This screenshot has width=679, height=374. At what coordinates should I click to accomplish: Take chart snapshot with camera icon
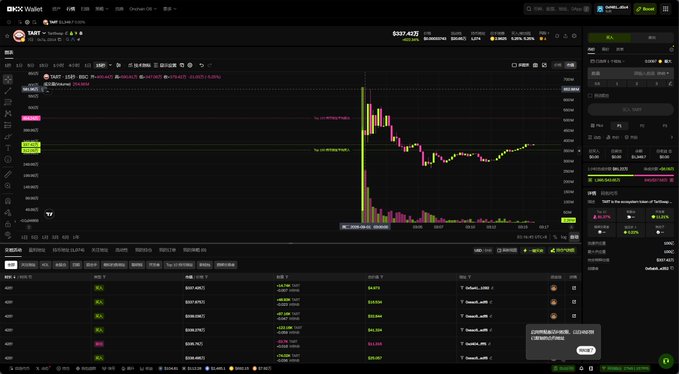tap(535, 65)
